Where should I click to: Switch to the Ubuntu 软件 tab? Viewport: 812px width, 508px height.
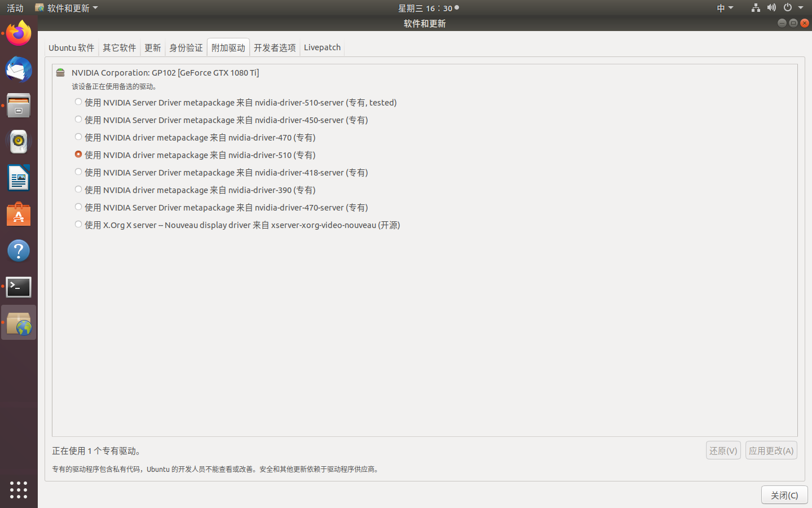(72, 47)
